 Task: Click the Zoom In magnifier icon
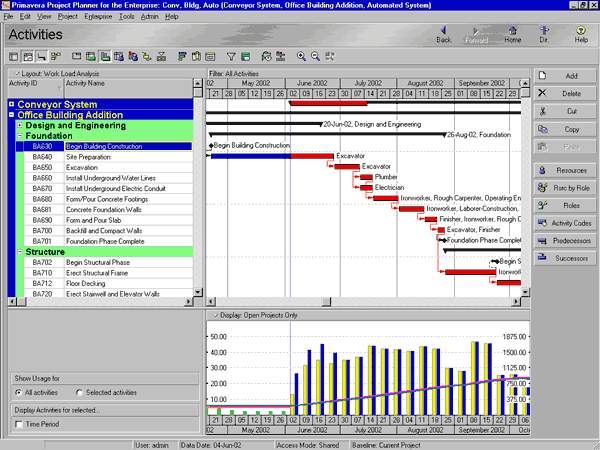[301, 57]
